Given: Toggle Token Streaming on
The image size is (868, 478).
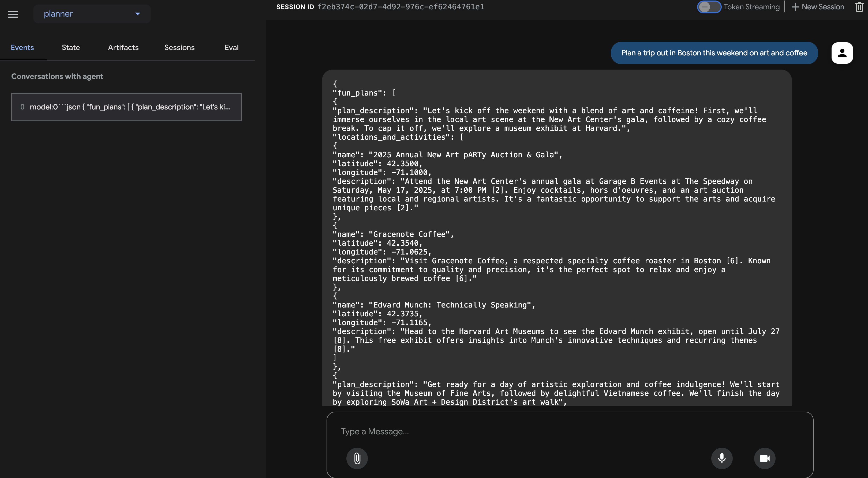Looking at the screenshot, I should click(709, 7).
